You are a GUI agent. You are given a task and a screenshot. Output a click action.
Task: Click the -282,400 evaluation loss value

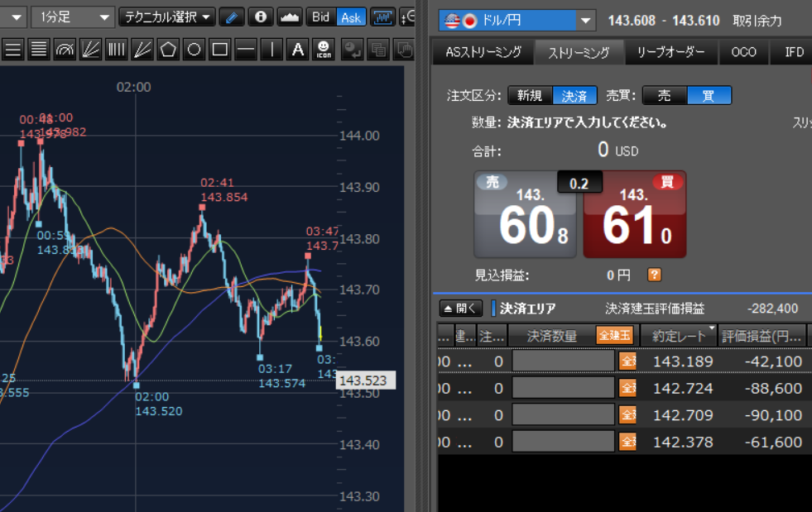pyautogui.click(x=772, y=309)
